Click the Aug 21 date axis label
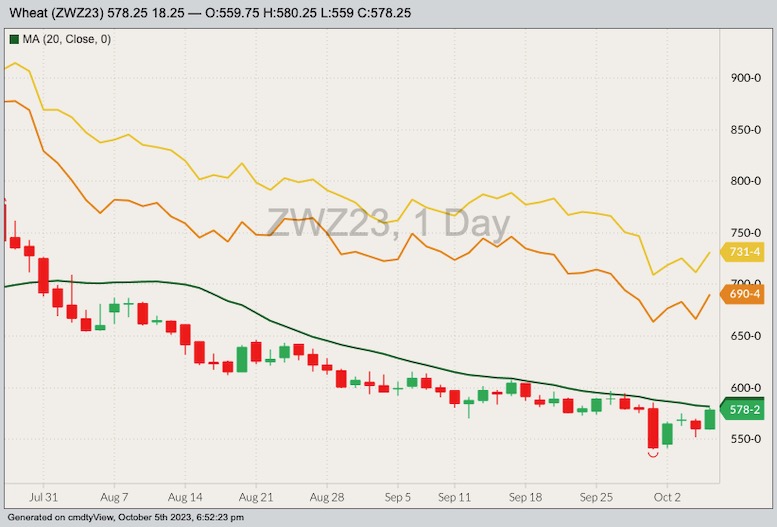Image resolution: width=777 pixels, height=527 pixels. pyautogui.click(x=256, y=497)
